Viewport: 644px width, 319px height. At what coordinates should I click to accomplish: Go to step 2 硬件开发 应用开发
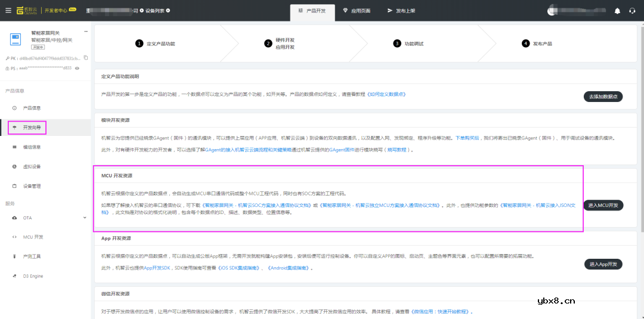pos(280,44)
